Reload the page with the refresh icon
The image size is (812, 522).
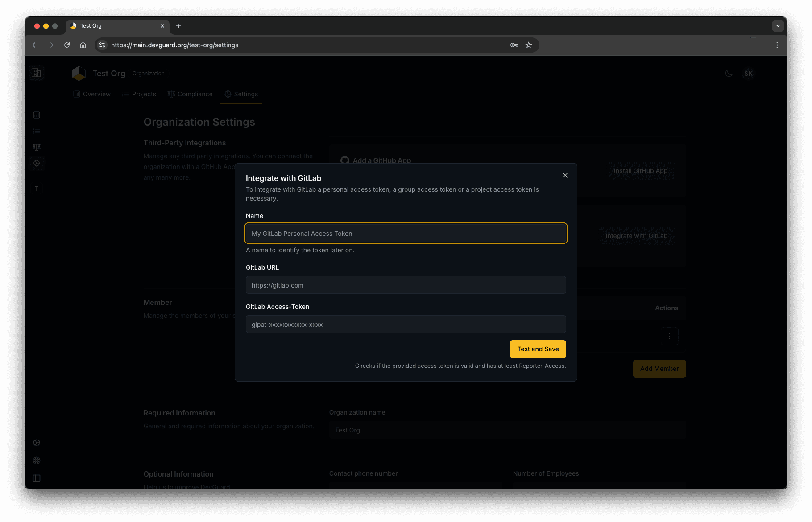coord(67,45)
